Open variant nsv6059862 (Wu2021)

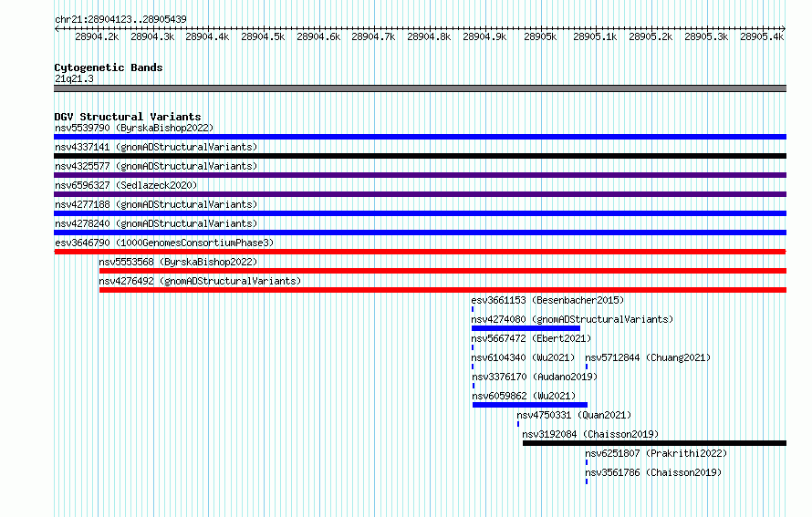coord(524,396)
